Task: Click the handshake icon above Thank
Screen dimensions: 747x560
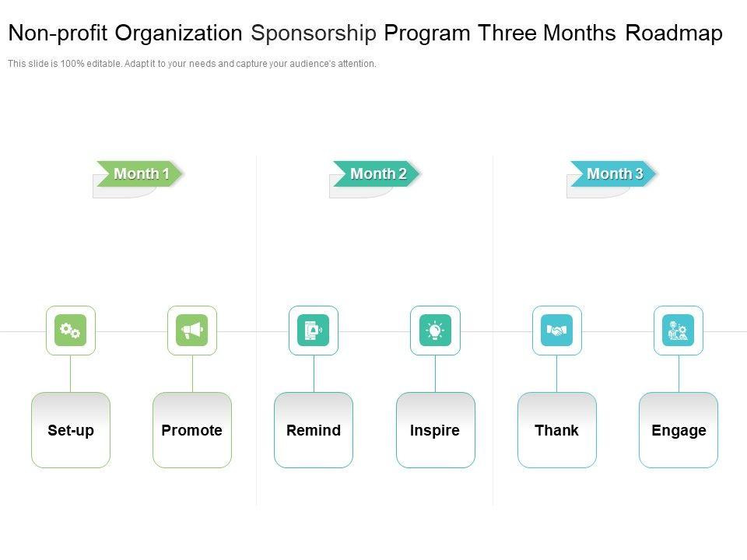Action: coord(556,331)
